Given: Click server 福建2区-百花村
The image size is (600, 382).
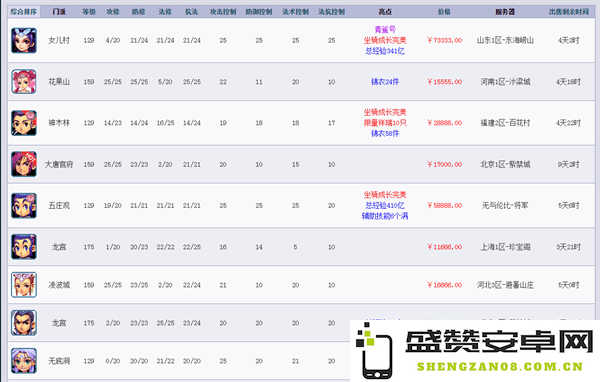Looking at the screenshot, I should [x=505, y=123].
